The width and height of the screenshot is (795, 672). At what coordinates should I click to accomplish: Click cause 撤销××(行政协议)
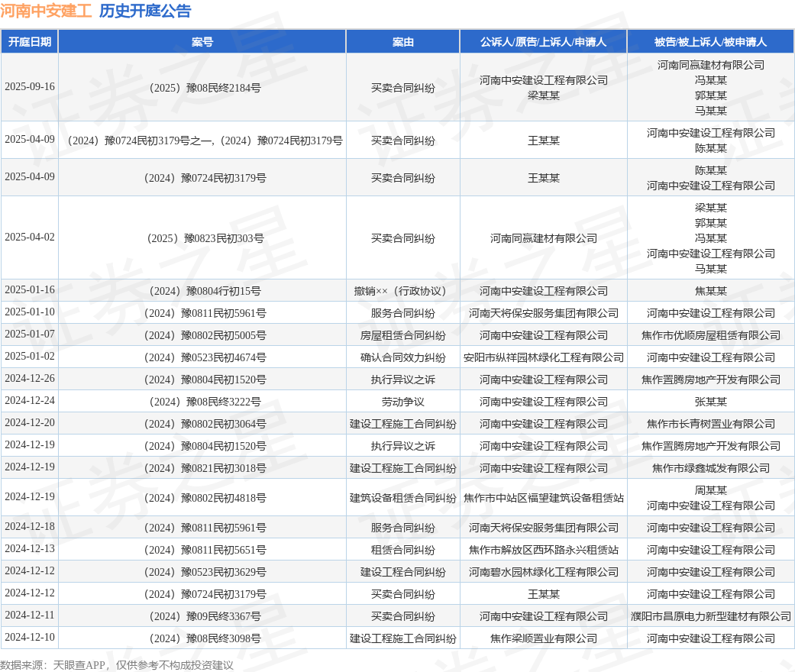pos(403,291)
